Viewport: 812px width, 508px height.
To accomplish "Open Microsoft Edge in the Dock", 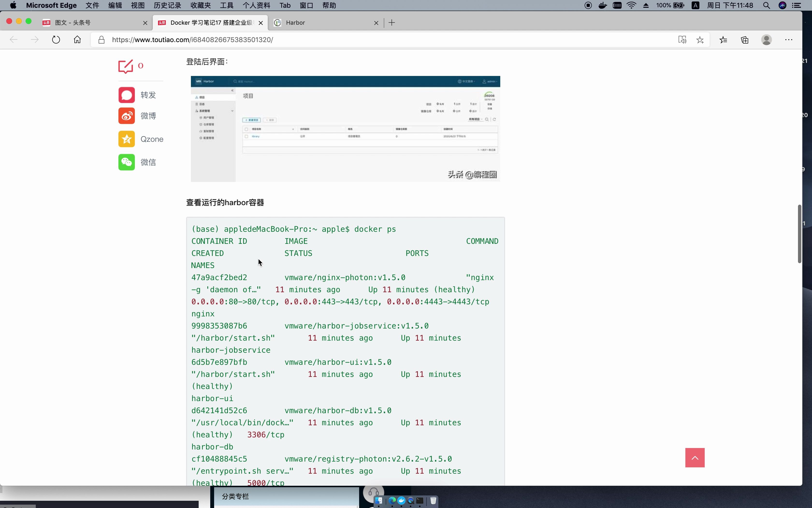I will [x=392, y=501].
